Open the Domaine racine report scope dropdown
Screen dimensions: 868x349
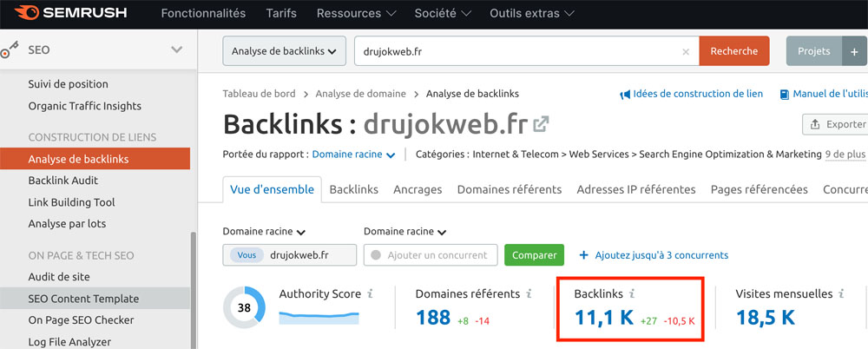pyautogui.click(x=354, y=155)
